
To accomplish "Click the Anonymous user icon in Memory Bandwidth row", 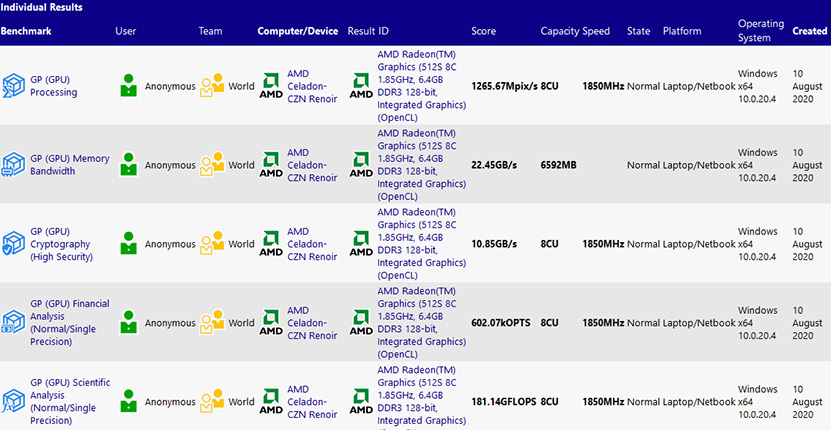I will 129,164.
